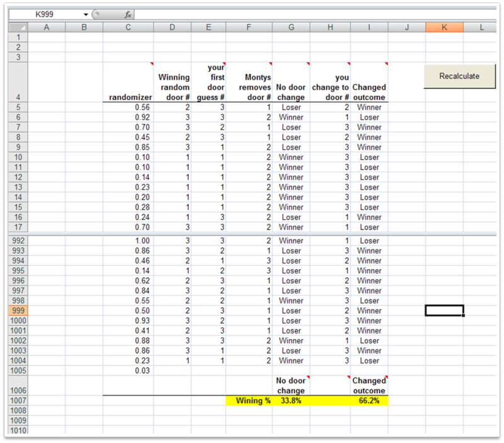Select column I header
Image resolution: width=504 pixels, height=443 pixels.
pyautogui.click(x=369, y=27)
